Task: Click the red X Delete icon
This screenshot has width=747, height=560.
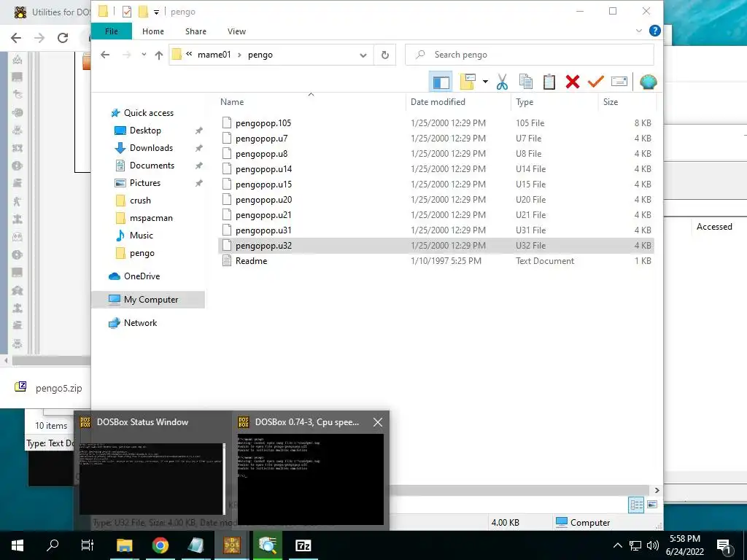Action: tap(573, 82)
